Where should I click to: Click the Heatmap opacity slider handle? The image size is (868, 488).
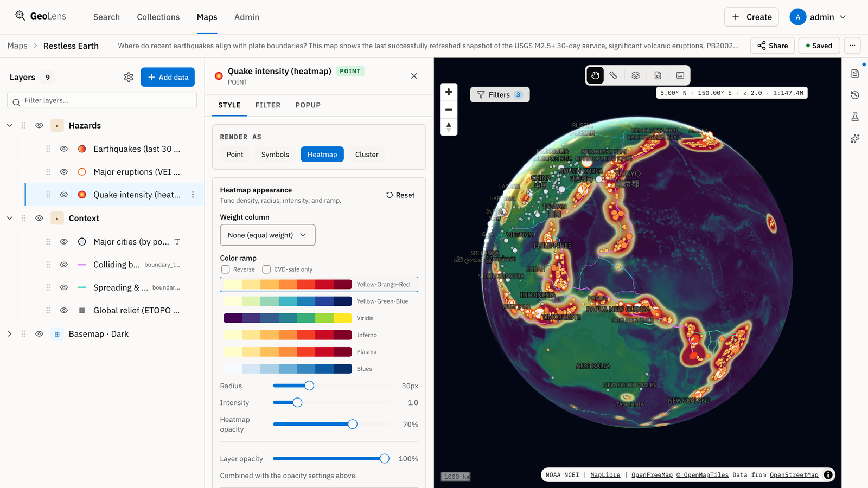pos(353,424)
